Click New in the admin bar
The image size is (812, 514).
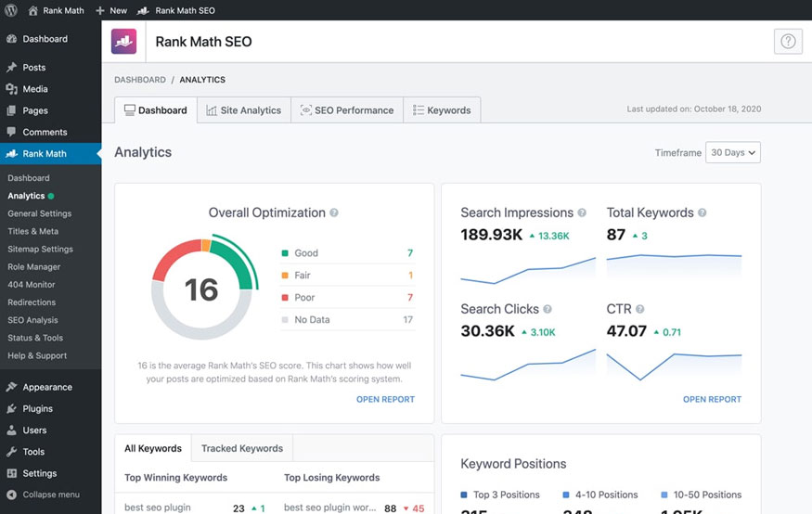(118, 10)
